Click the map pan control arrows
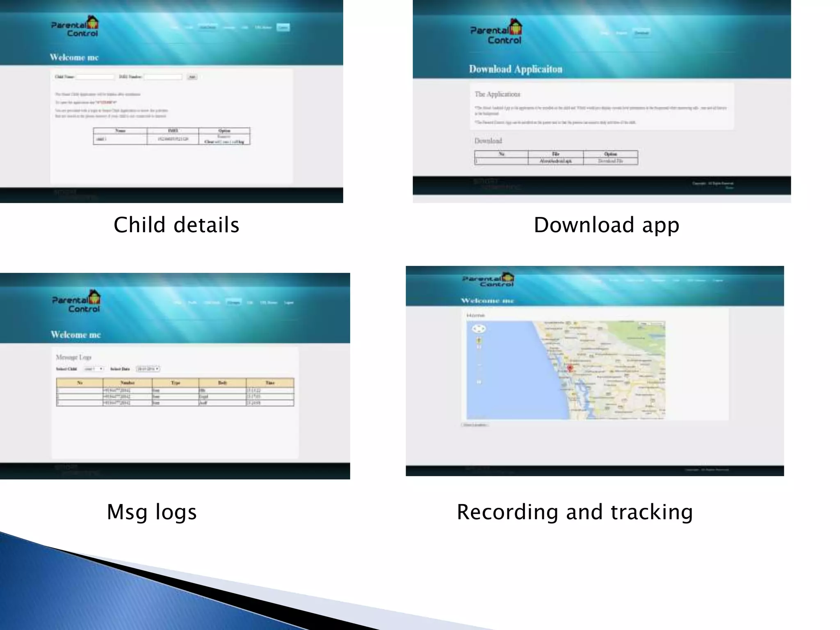The height and width of the screenshot is (630, 840). click(479, 329)
